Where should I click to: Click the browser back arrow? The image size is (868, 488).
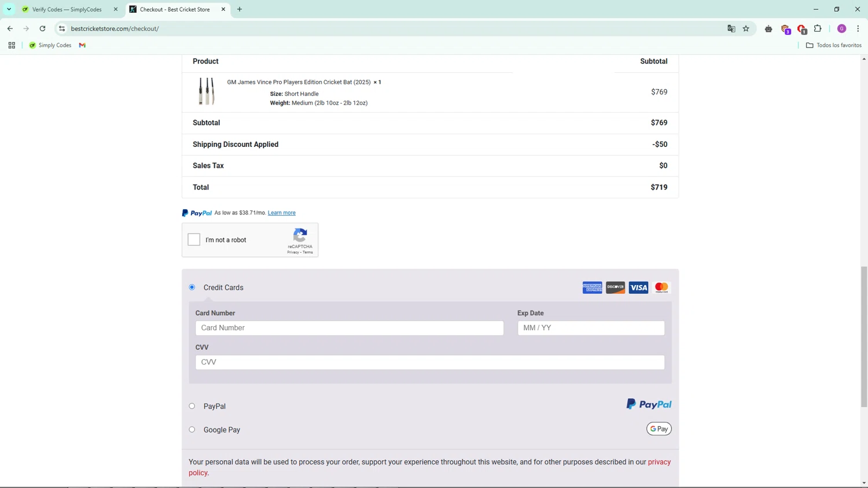10,28
